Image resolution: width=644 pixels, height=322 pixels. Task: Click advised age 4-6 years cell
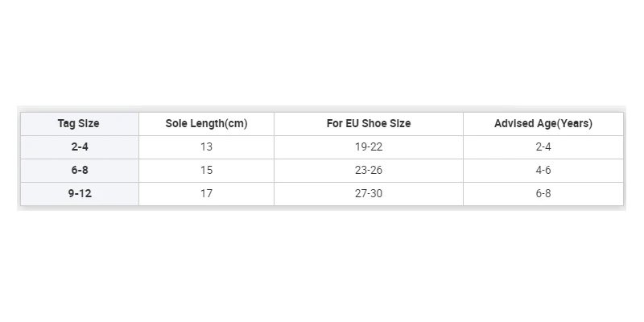click(543, 170)
